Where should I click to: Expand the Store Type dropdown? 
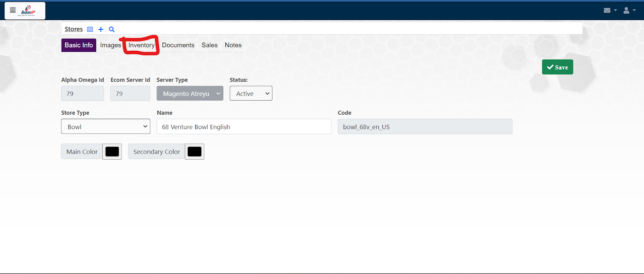(x=105, y=126)
